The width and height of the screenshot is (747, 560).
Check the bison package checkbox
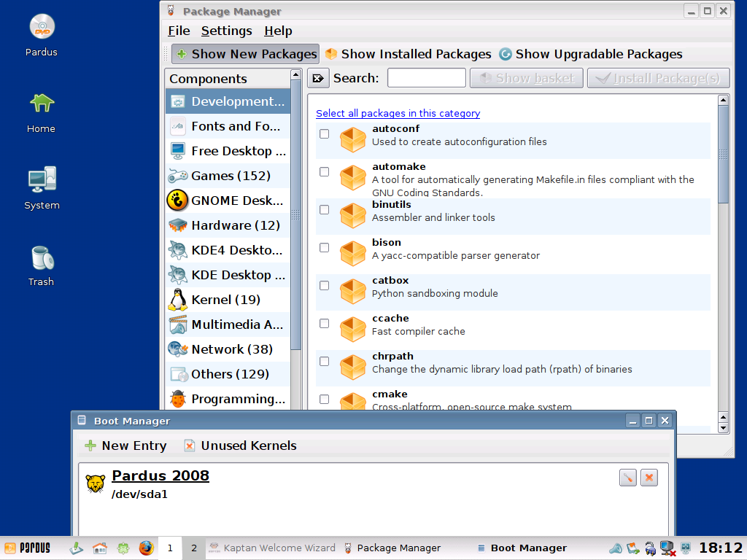coord(325,248)
